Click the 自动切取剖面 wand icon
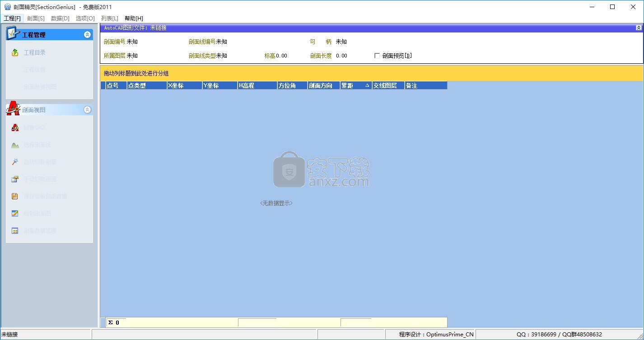 click(x=15, y=162)
